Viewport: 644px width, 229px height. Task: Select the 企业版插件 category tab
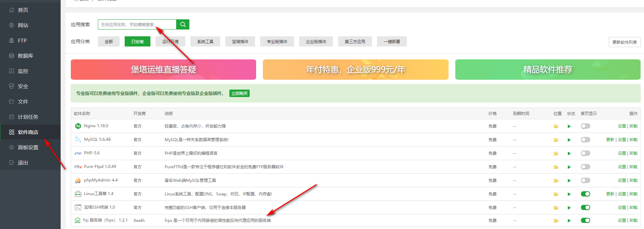(x=316, y=41)
